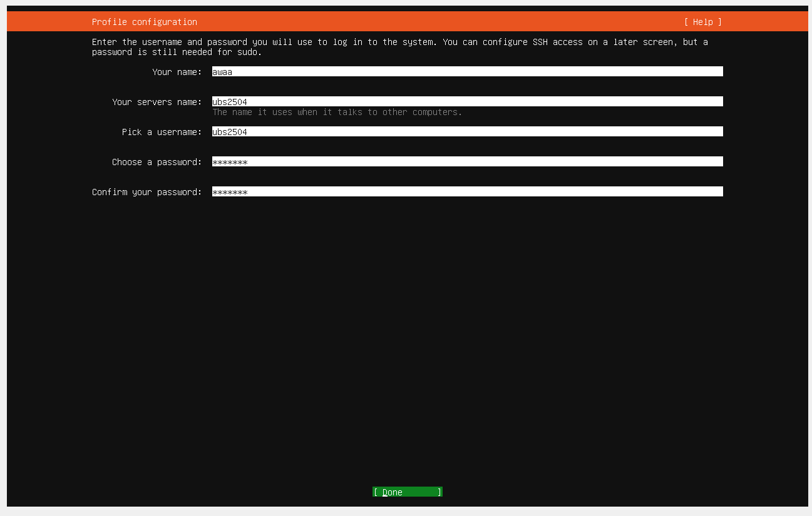The width and height of the screenshot is (812, 516).
Task: Click the 'Confirm your password:' label
Action: tap(147, 192)
